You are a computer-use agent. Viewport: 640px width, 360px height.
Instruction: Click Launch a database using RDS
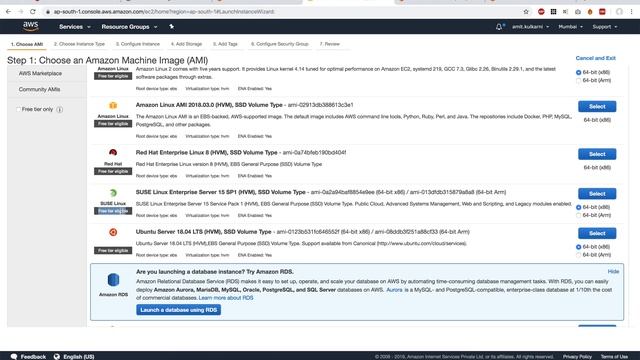[x=178, y=310]
